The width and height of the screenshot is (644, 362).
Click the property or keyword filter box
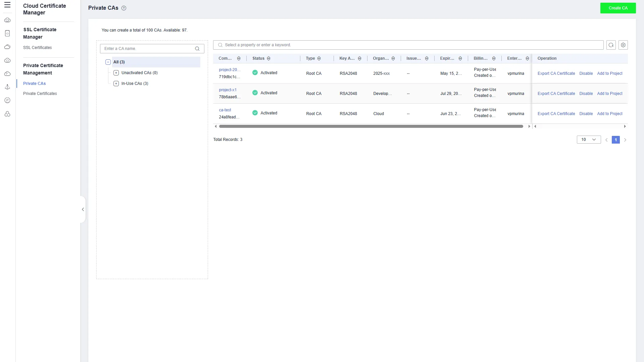(x=408, y=45)
